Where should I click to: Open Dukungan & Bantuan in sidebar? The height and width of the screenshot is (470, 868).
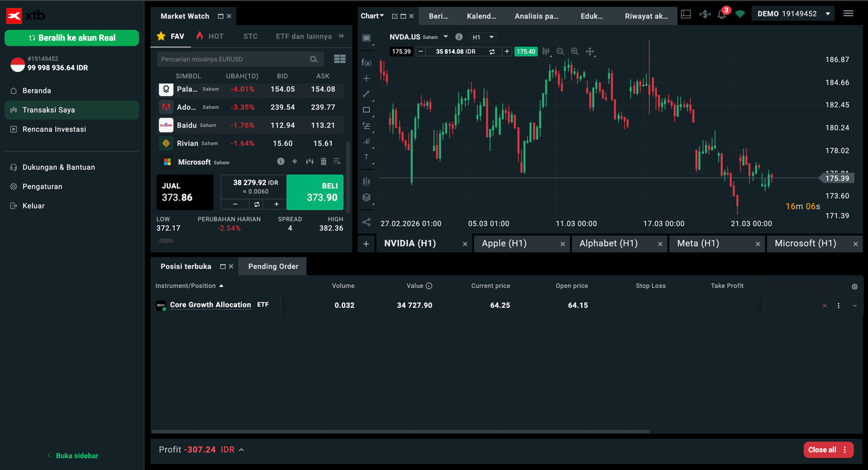pos(58,167)
